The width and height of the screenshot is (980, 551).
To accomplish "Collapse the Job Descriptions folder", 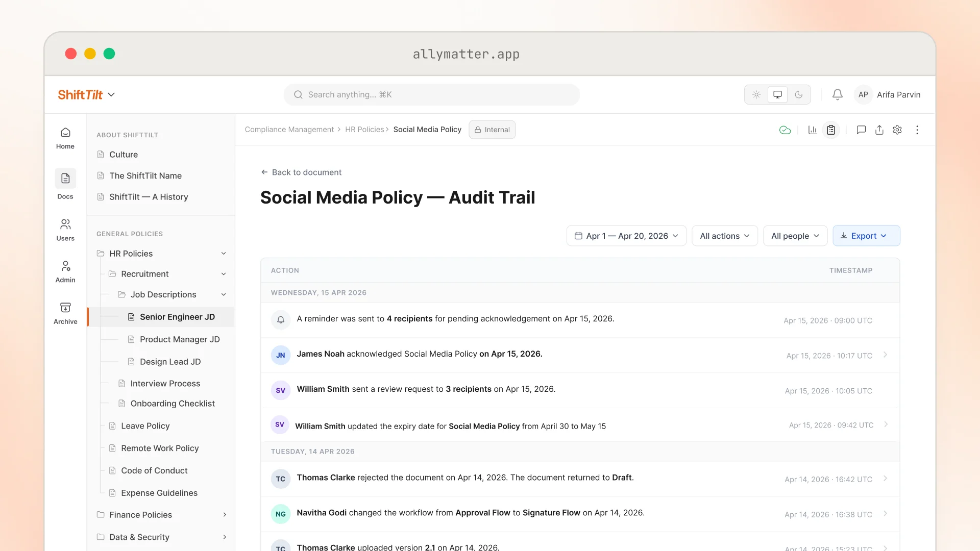I will tap(224, 294).
